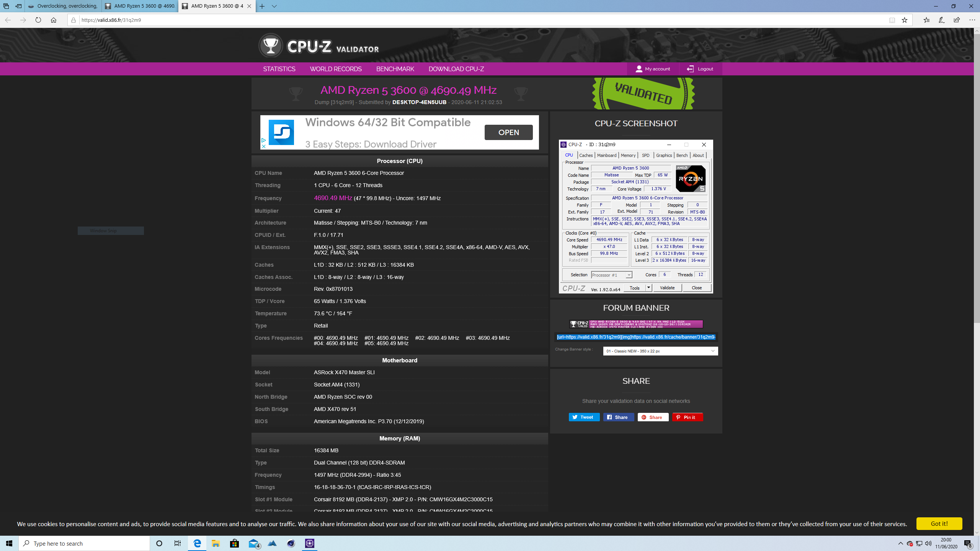Open the Change Banner style dropdown
Image resolution: width=980 pixels, height=551 pixels.
[x=660, y=351]
